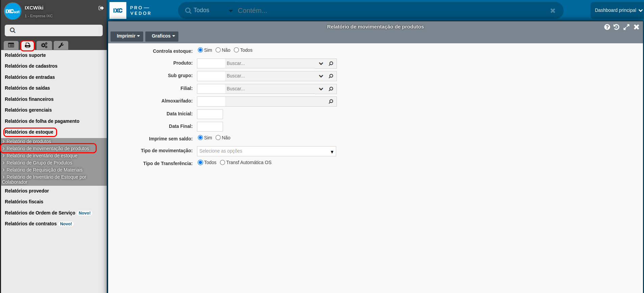Select Não for Controla estoque
This screenshot has height=293, width=644.
click(x=218, y=50)
